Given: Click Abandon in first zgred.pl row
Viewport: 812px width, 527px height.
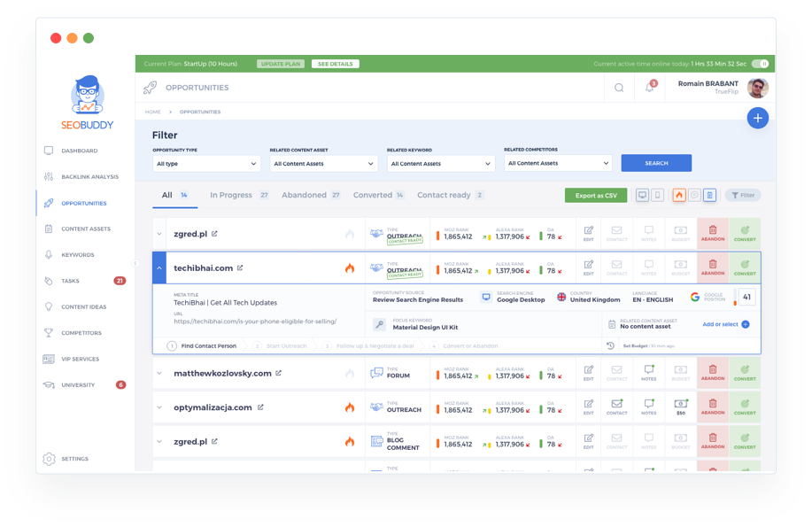Looking at the screenshot, I should pos(713,234).
